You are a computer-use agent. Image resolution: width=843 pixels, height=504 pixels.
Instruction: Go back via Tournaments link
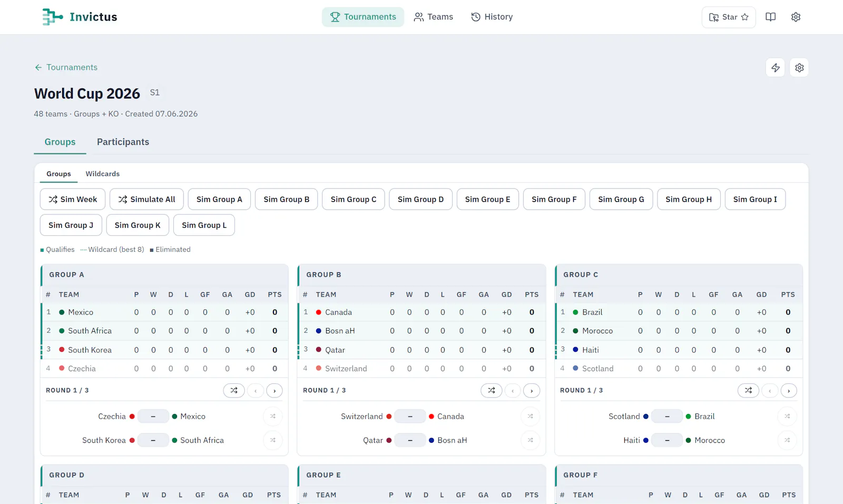click(x=66, y=67)
